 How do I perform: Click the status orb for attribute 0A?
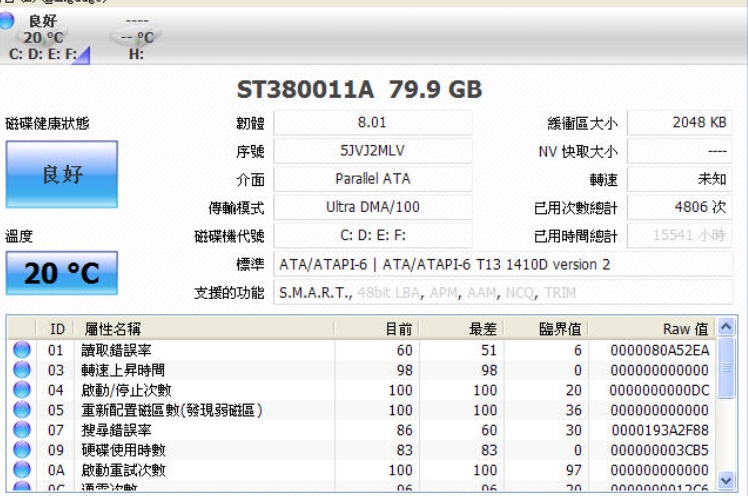pyautogui.click(x=21, y=470)
